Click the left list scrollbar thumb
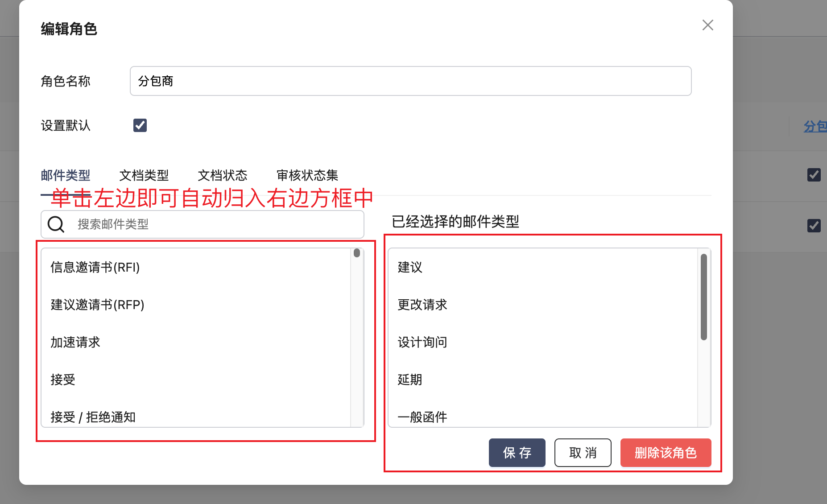 tap(356, 253)
